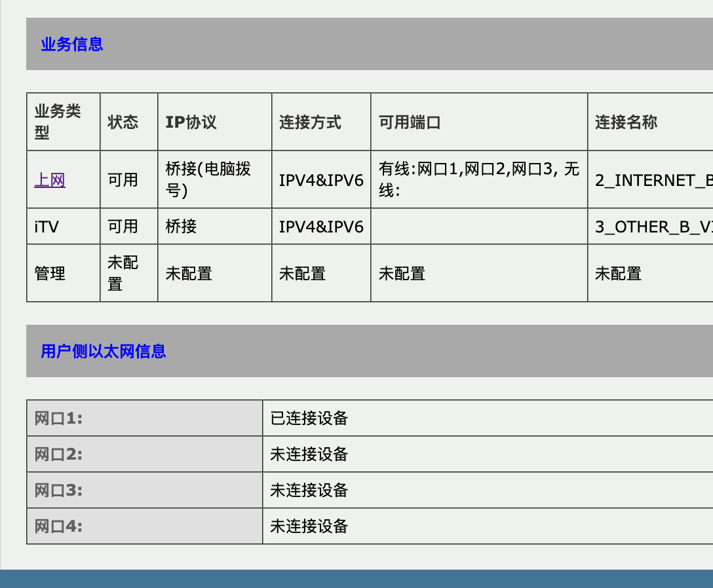
Task: Select the 状态 column header
Action: (x=123, y=122)
